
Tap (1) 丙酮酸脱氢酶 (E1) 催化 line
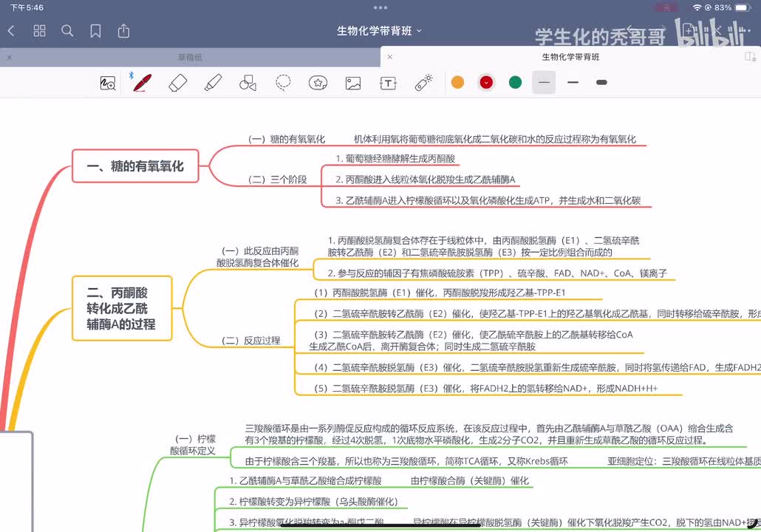click(440, 293)
